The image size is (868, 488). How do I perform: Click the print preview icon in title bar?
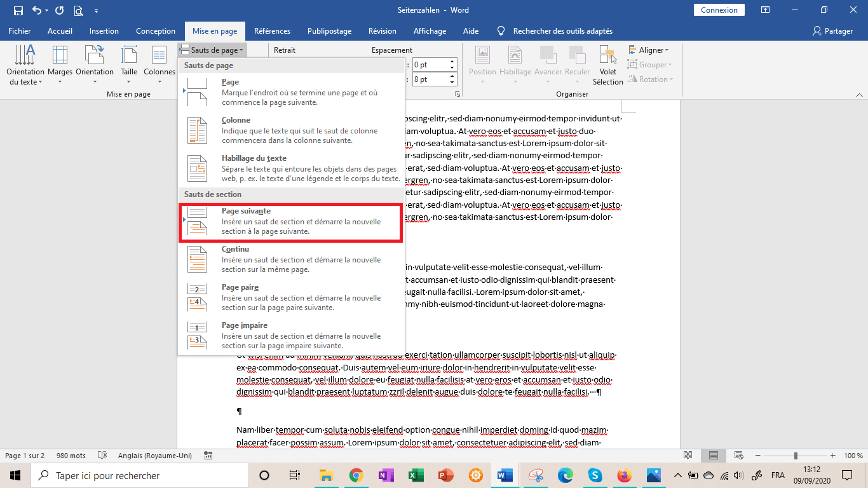coord(78,10)
